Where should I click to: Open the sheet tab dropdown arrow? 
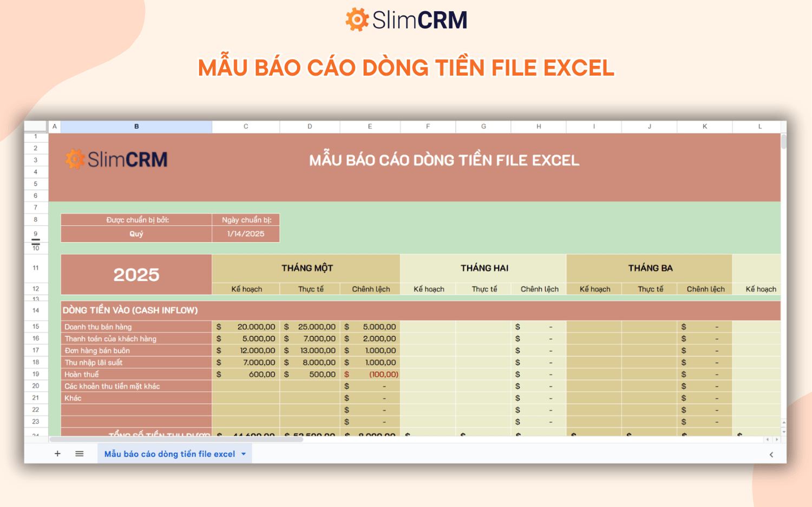click(x=244, y=453)
